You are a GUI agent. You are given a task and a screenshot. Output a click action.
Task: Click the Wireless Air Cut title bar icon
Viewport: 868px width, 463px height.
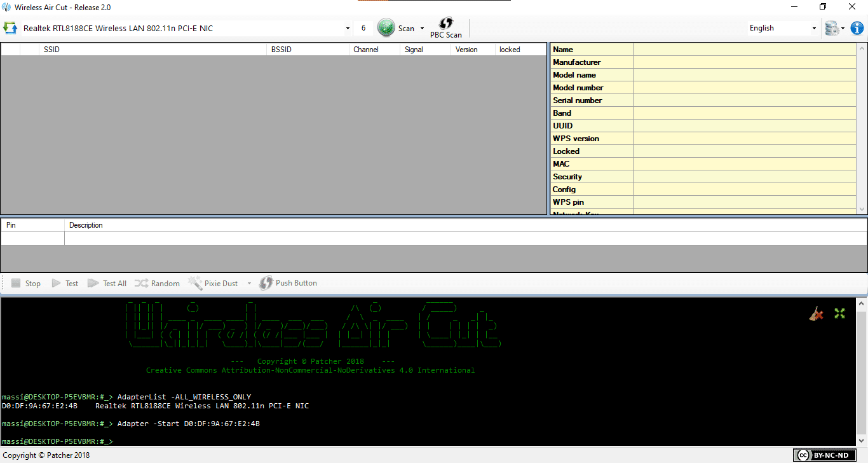(7, 6)
